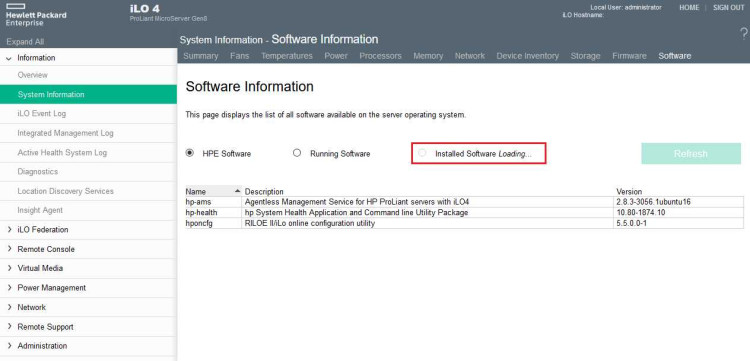Click the Refresh button
The image size is (750, 361).
pos(691,153)
